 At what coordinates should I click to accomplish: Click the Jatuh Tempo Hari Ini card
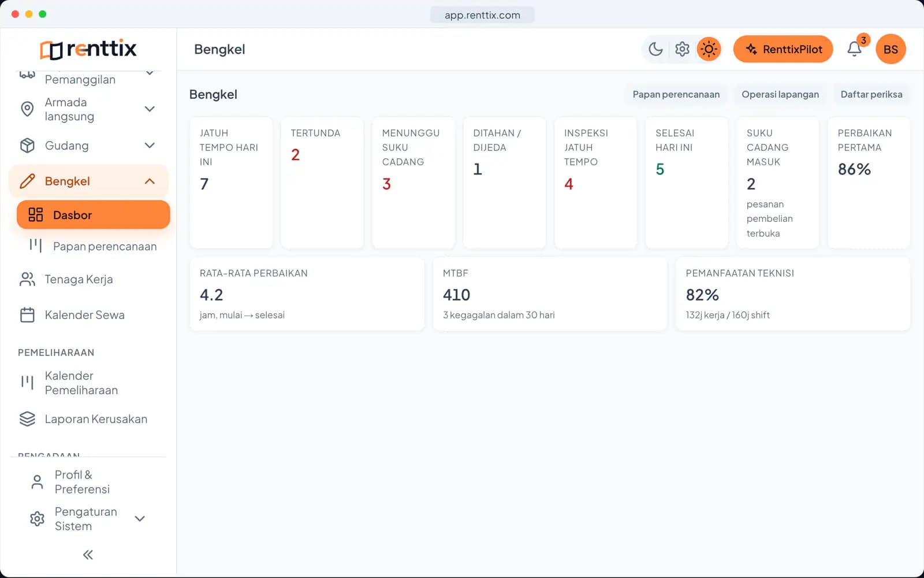231,183
